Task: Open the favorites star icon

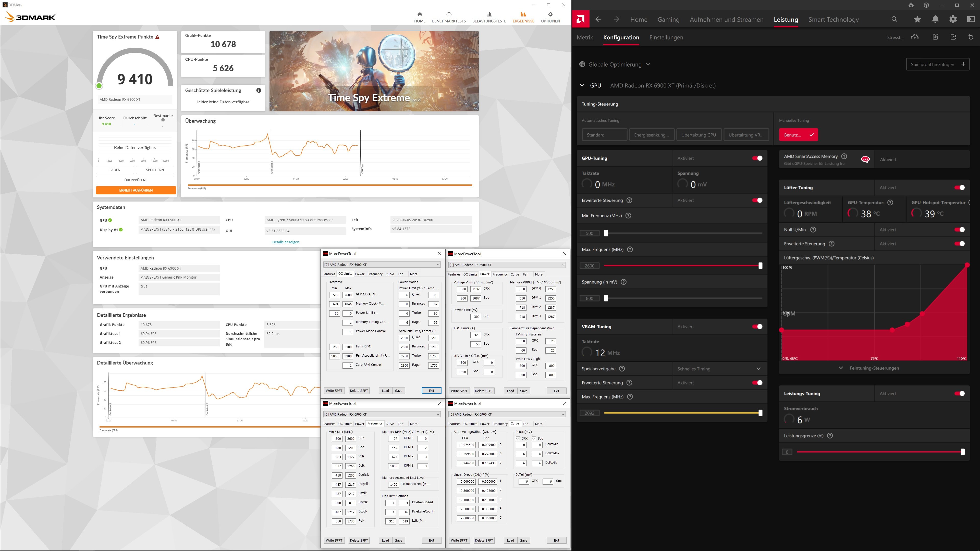Action: click(x=917, y=19)
